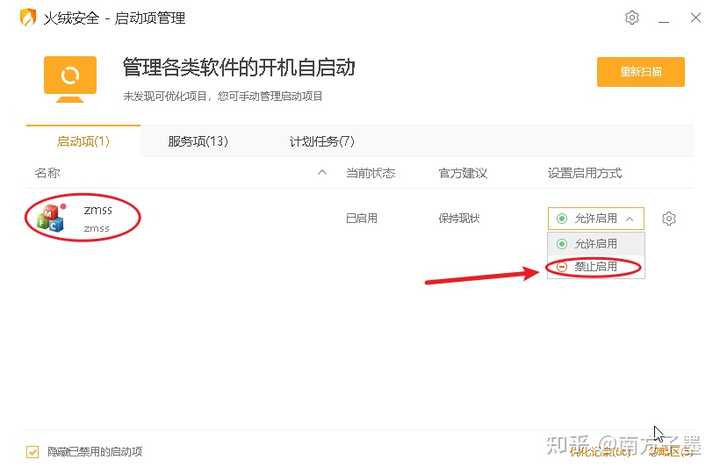Image resolution: width=720 pixels, height=474 pixels.
Task: Open the 忽略区 link
Action: click(671, 452)
